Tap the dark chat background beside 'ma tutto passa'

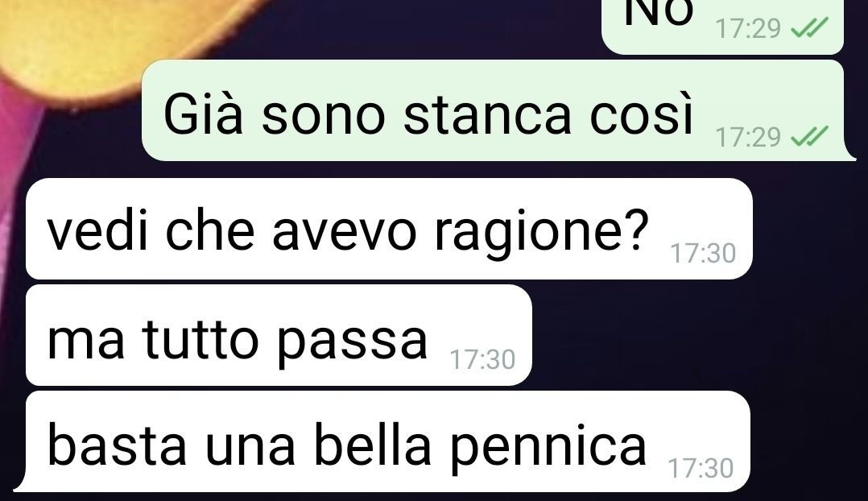(692, 335)
